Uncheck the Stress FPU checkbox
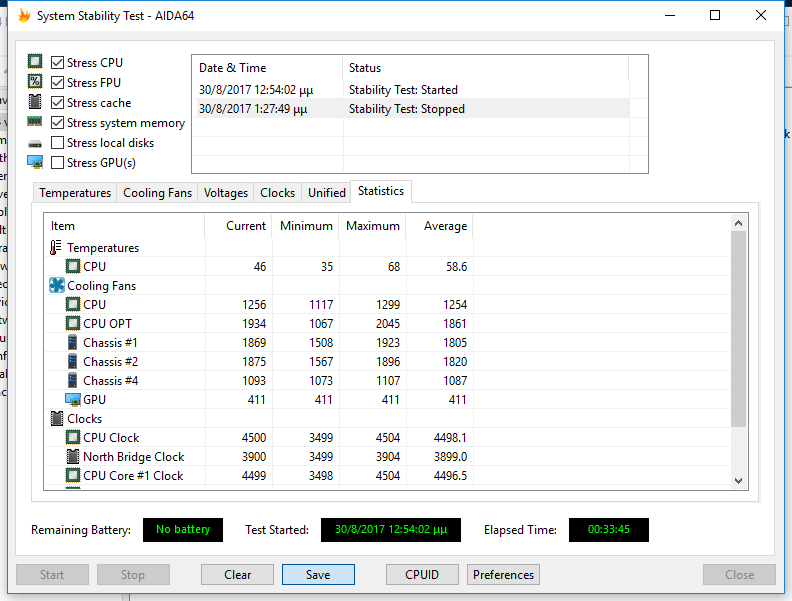 point(58,82)
